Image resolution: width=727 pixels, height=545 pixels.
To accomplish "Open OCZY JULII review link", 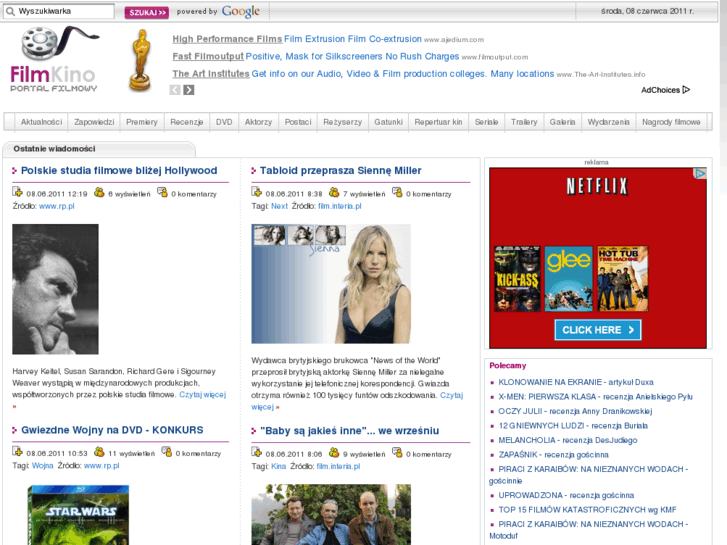I will coord(575,411).
